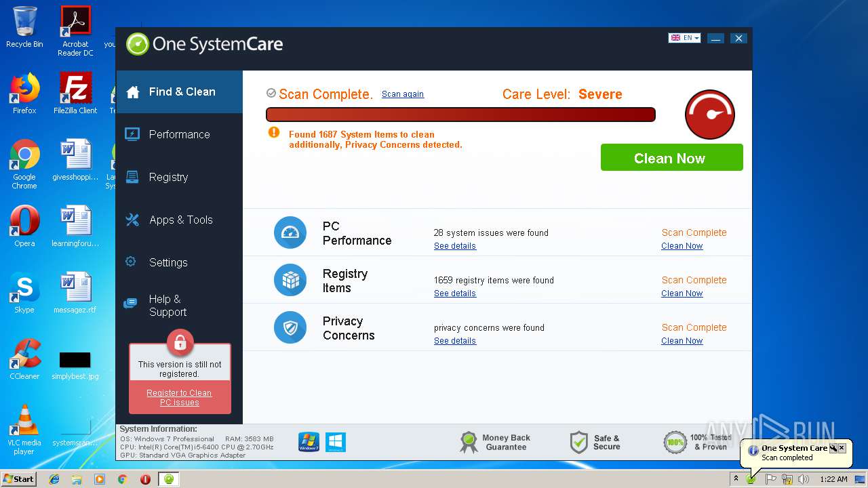Click the Money Back Guarantee badge
Viewport: 868px width, 488px height.
(495, 442)
